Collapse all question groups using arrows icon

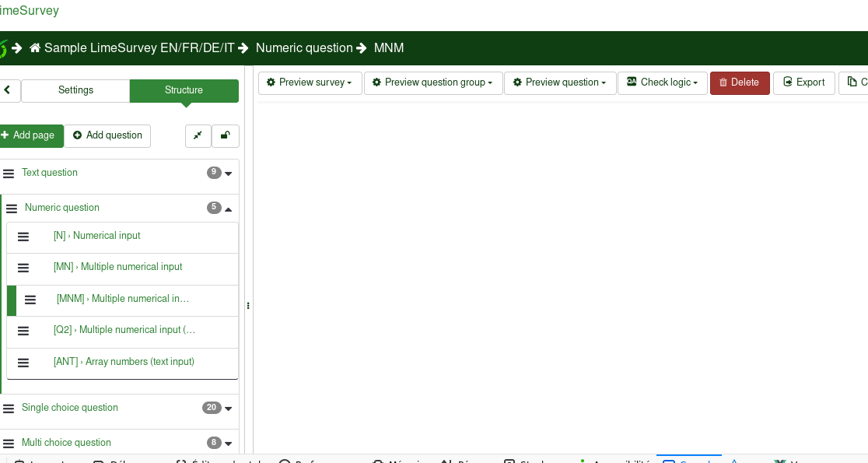[x=198, y=135]
